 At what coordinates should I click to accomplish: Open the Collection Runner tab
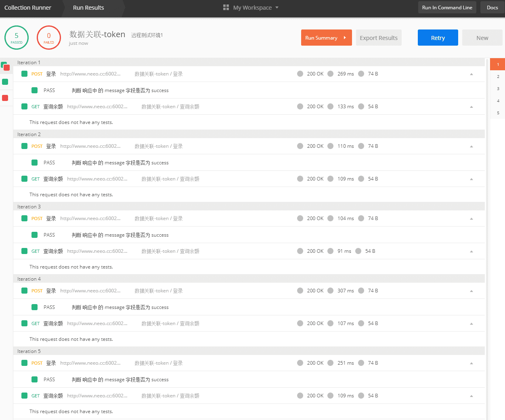click(x=28, y=8)
